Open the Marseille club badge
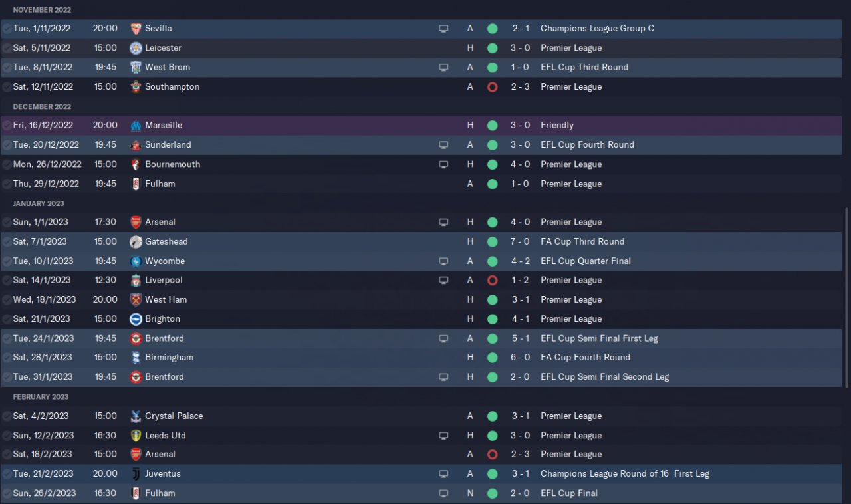The height and width of the screenshot is (504, 851). click(136, 126)
